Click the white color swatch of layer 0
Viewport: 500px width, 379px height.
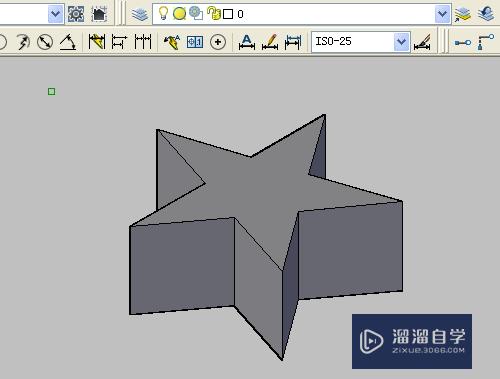228,14
